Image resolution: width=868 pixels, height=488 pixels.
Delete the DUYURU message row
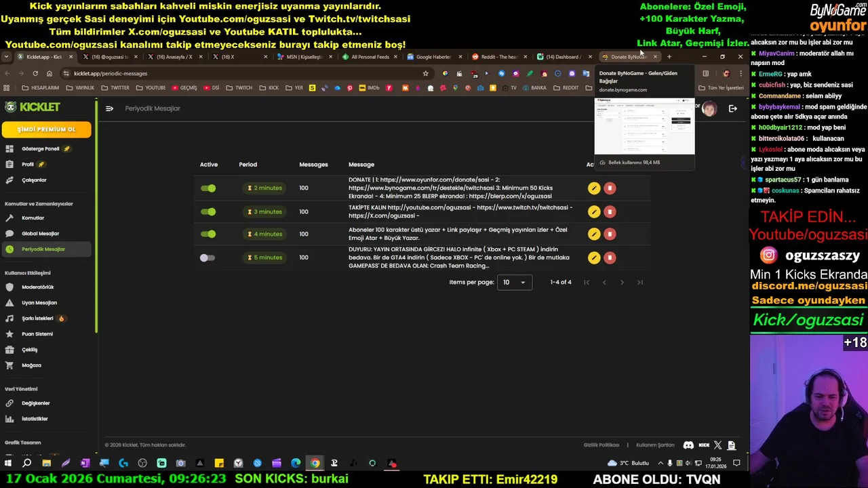pyautogui.click(x=610, y=258)
